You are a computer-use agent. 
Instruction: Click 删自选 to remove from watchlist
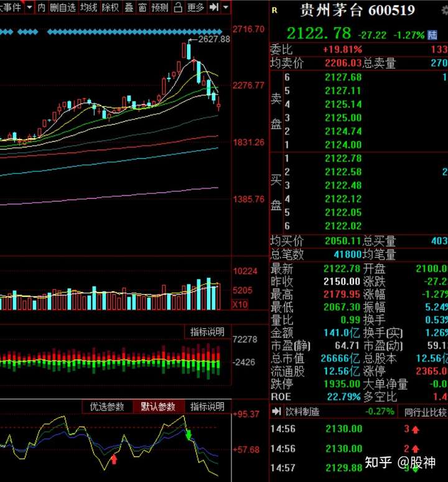(x=63, y=7)
